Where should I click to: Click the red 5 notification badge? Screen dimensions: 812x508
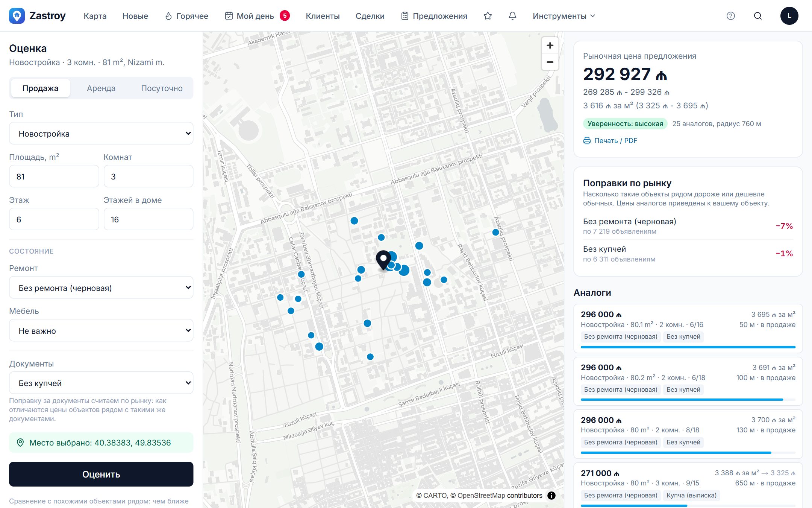point(285,16)
